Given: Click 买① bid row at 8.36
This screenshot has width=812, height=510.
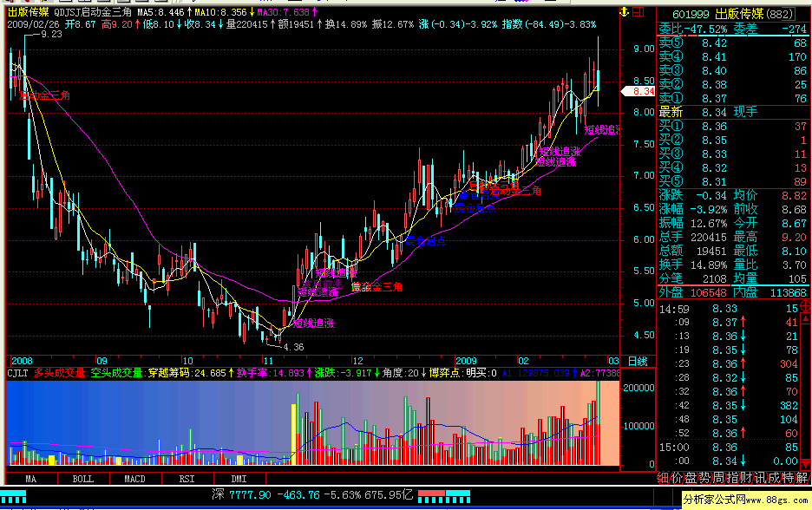Looking at the screenshot, I should [x=732, y=127].
